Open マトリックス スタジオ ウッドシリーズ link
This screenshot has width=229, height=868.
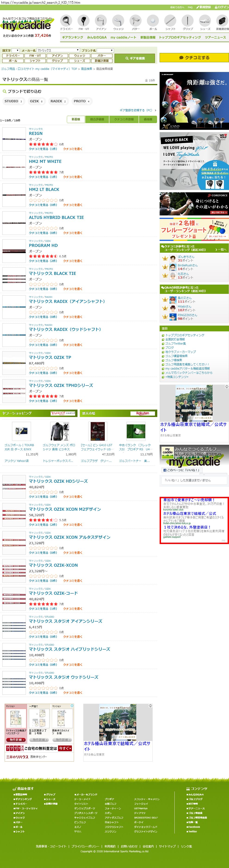[63, 677]
